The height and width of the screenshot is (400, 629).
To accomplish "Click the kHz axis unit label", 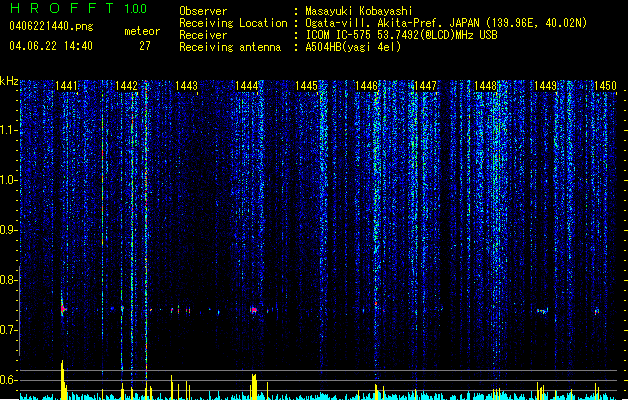I will pos(9,81).
